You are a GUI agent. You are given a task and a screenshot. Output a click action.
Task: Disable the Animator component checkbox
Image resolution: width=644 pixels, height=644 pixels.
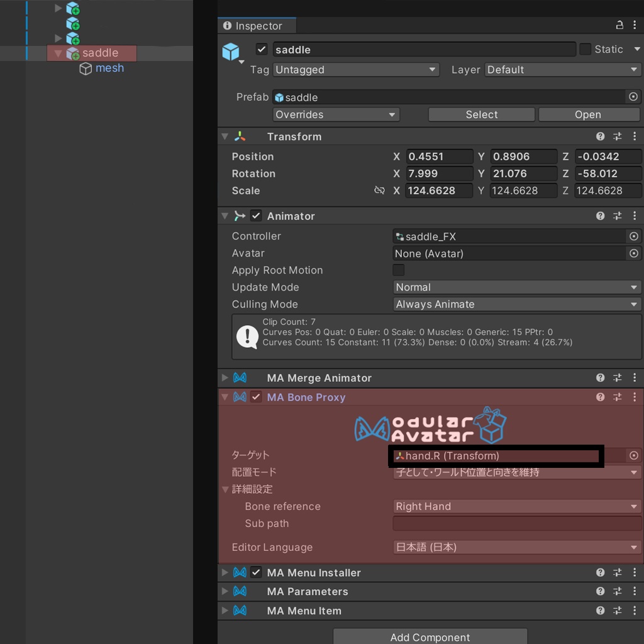(x=256, y=216)
